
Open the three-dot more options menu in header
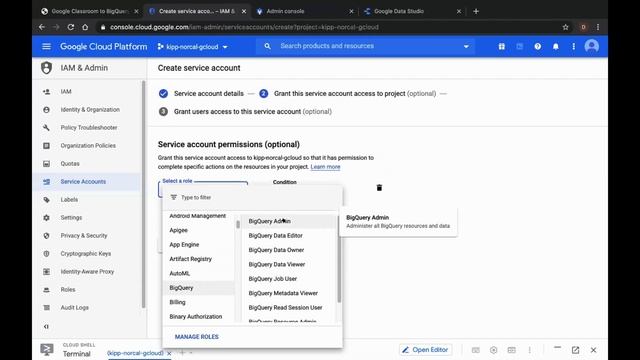(x=573, y=47)
